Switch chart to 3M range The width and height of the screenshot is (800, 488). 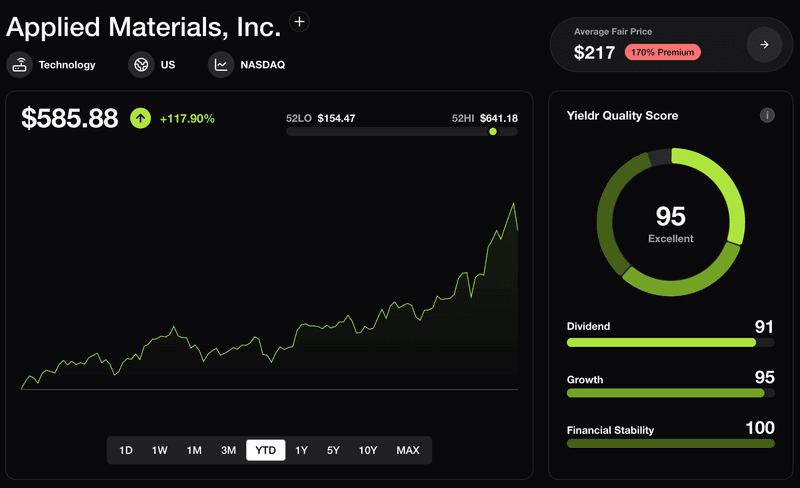[x=229, y=450]
